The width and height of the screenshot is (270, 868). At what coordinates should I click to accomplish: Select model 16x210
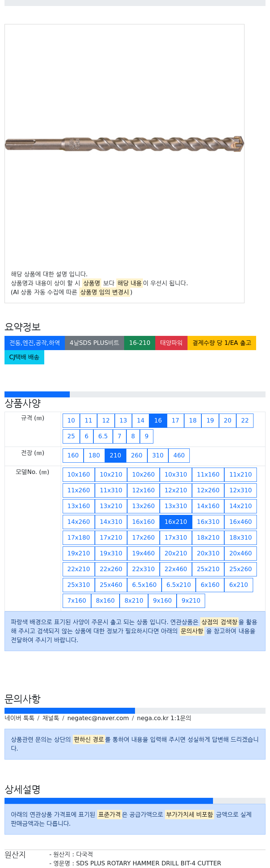click(176, 522)
